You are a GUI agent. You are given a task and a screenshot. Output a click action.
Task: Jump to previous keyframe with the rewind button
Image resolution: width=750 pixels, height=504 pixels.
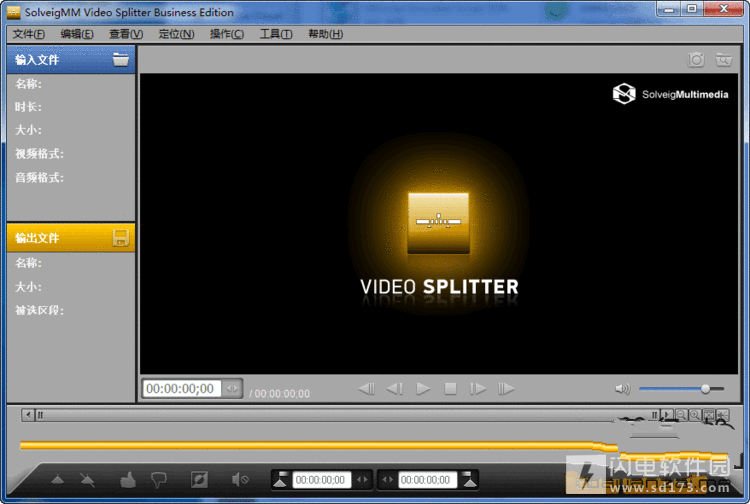[367, 389]
